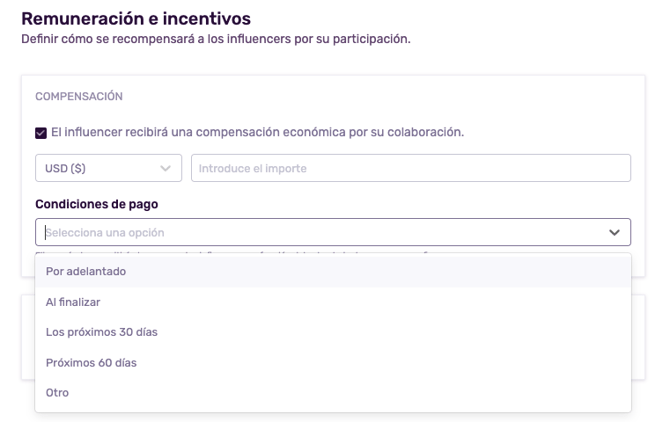The width and height of the screenshot is (670, 422).
Task: Click blank space right of the COMPENSACIÓN header
Action: click(x=400, y=97)
